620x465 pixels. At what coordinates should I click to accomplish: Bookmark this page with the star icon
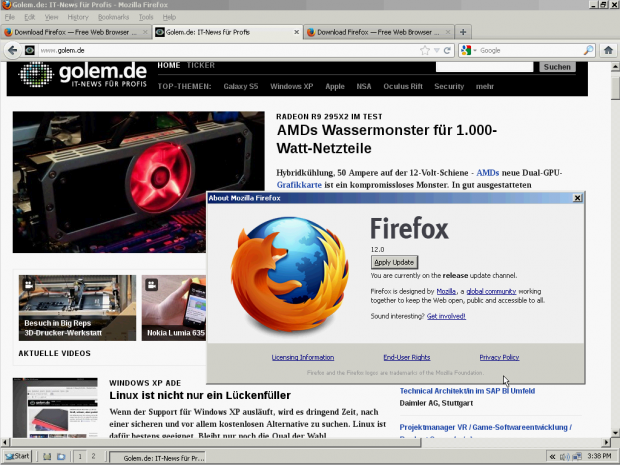click(x=425, y=51)
